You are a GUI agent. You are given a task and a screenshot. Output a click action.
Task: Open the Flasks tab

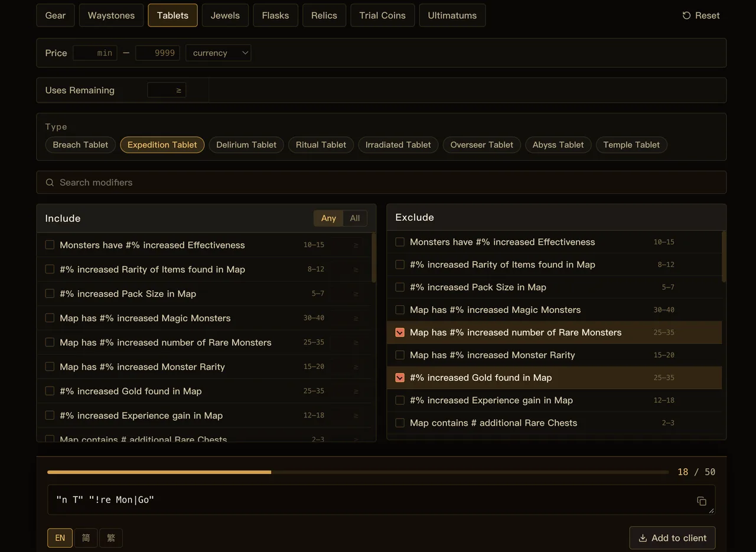click(x=275, y=15)
